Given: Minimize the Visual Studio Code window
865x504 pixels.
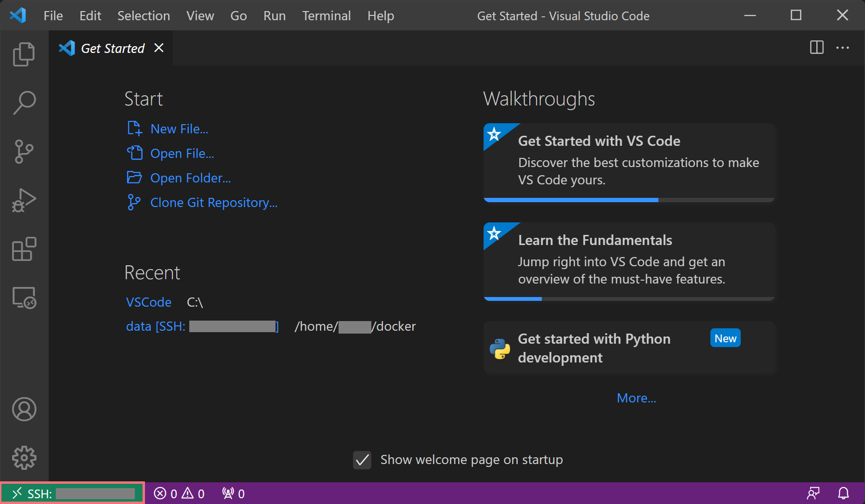Looking at the screenshot, I should 750,15.
